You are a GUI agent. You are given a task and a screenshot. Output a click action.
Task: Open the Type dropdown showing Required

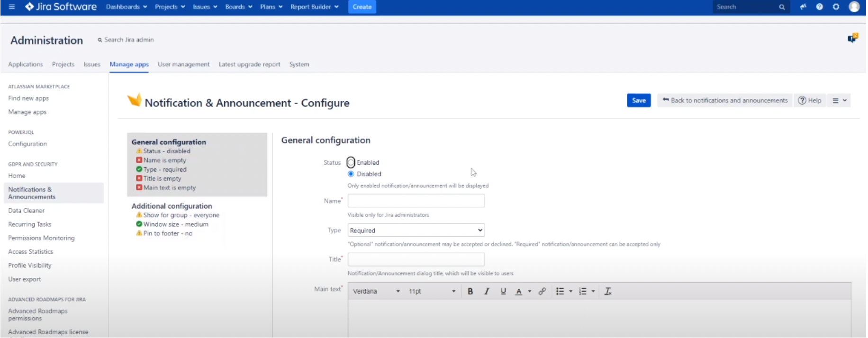416,230
